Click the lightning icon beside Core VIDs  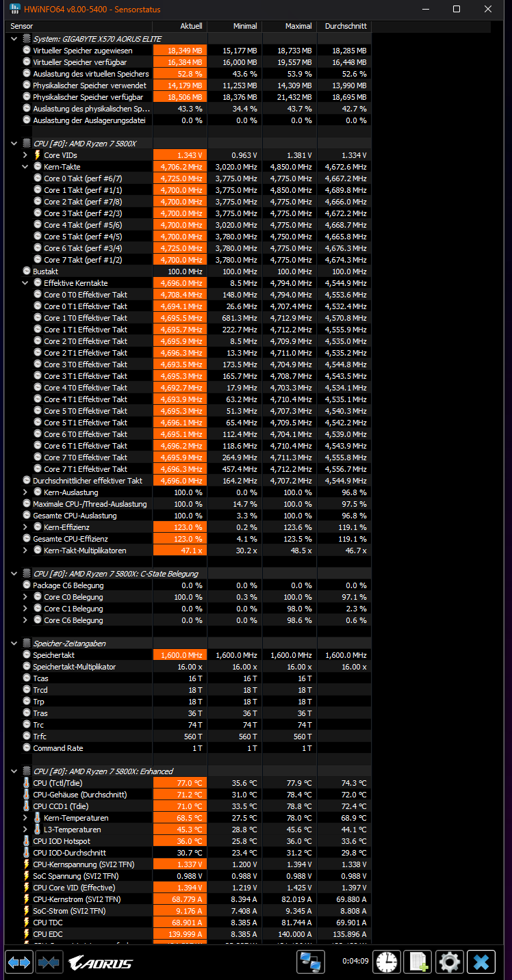[x=38, y=155]
